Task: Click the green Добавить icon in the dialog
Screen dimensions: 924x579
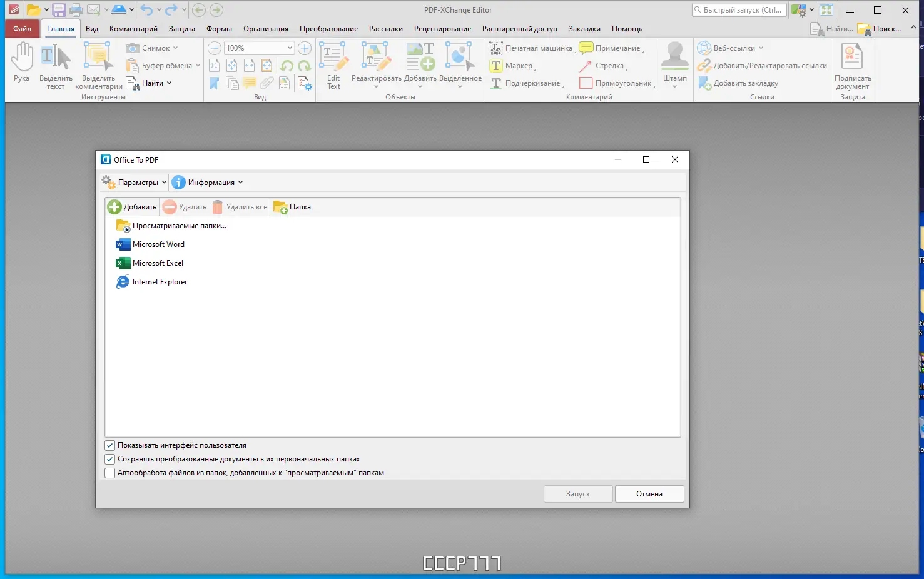Action: tap(114, 207)
